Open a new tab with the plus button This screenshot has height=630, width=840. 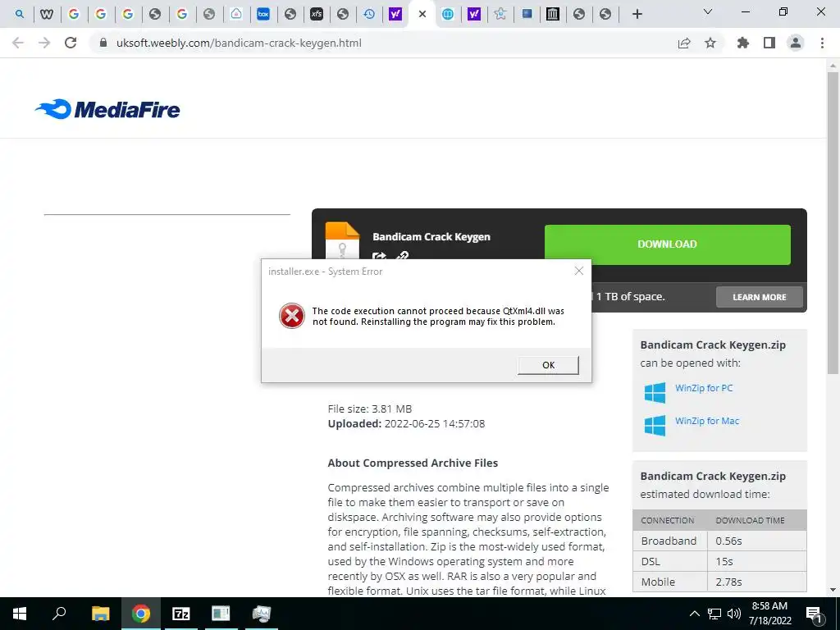637,14
